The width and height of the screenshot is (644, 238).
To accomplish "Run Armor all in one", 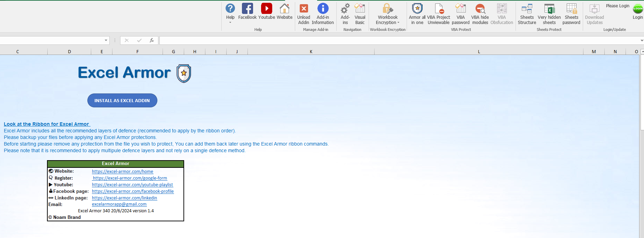I will pos(417,14).
